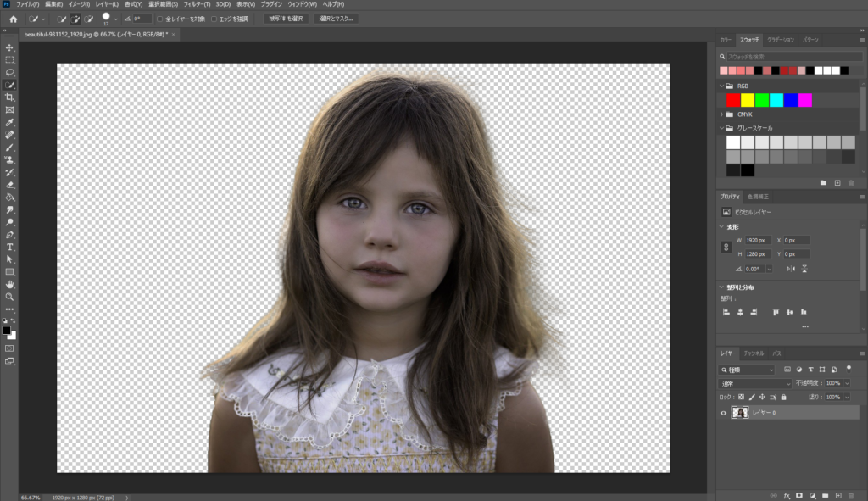Click the Create new layer icon
Image resolution: width=868 pixels, height=501 pixels.
839,494
